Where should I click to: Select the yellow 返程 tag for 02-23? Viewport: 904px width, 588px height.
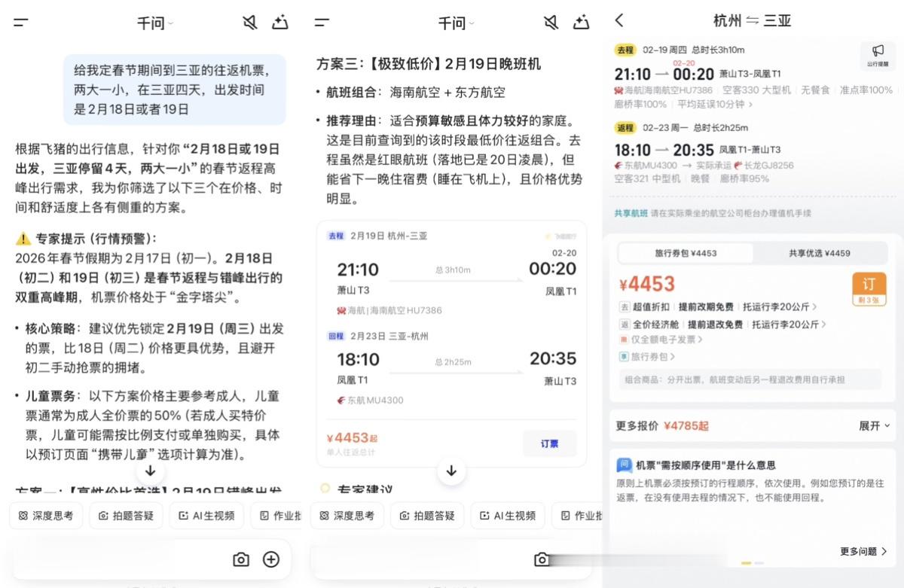click(x=625, y=127)
